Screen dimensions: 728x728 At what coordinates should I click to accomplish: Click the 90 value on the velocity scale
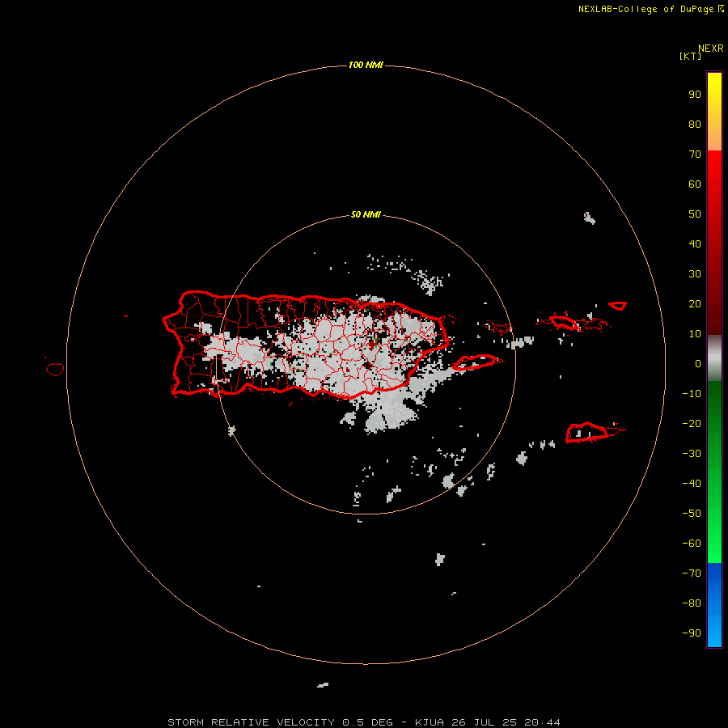695,95
